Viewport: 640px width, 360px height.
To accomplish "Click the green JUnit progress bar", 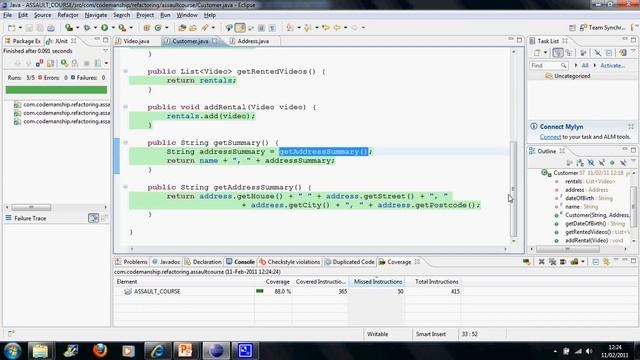I will 56,90.
